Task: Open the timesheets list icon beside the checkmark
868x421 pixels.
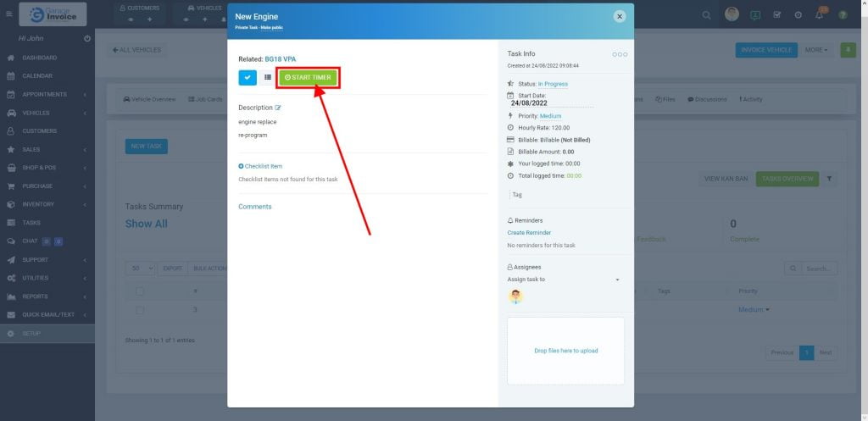Action: pos(267,77)
